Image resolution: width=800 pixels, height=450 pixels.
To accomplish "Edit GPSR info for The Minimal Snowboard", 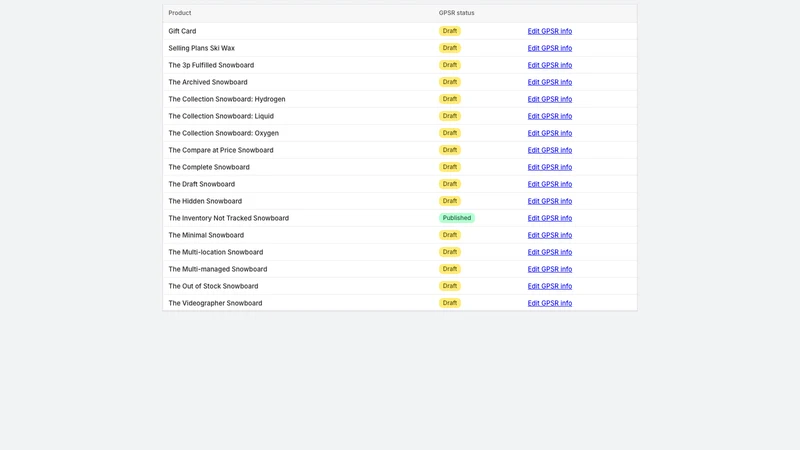I will tap(549, 235).
